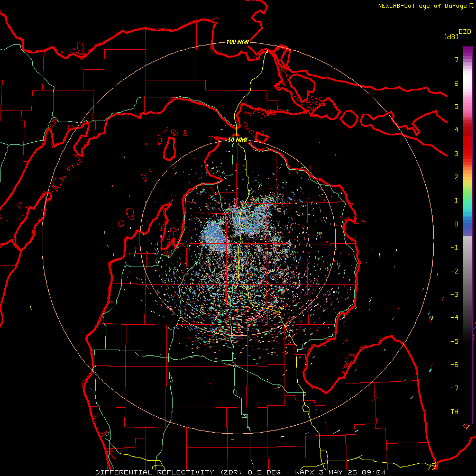This screenshot has height=476, width=476.
Task: Click the 6 value on color scale
Action: (456, 83)
